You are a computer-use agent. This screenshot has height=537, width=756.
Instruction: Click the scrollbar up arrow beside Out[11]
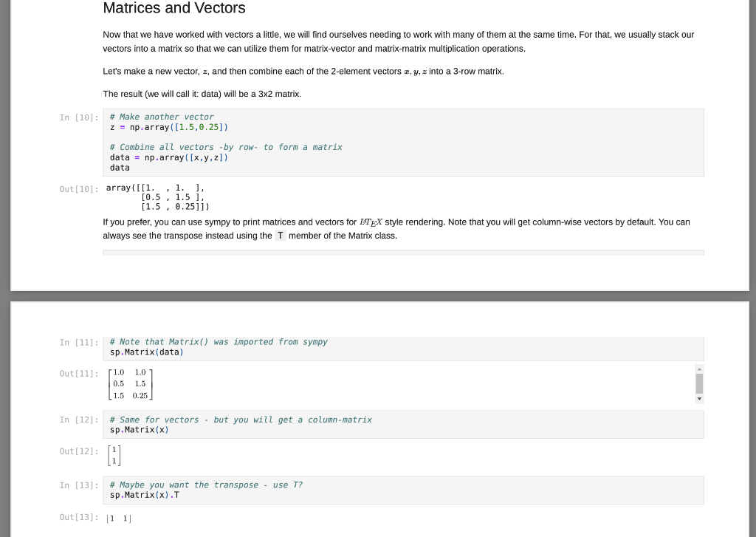click(x=699, y=369)
